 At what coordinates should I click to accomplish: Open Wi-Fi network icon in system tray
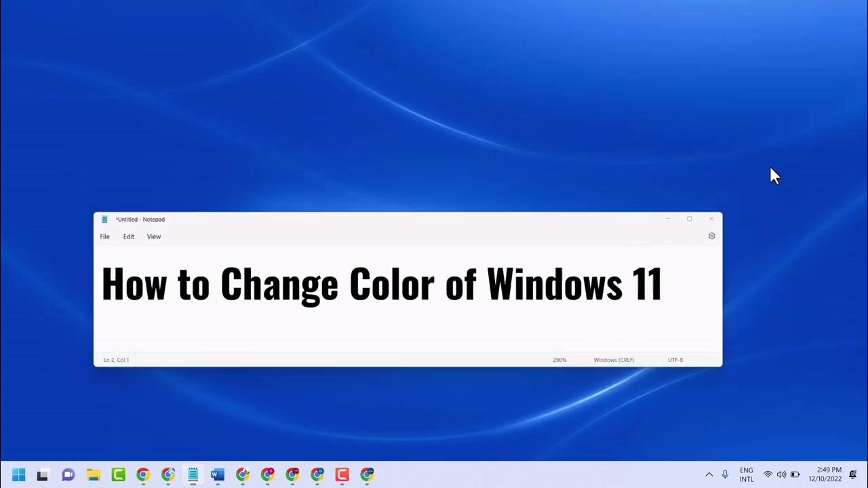coord(768,474)
